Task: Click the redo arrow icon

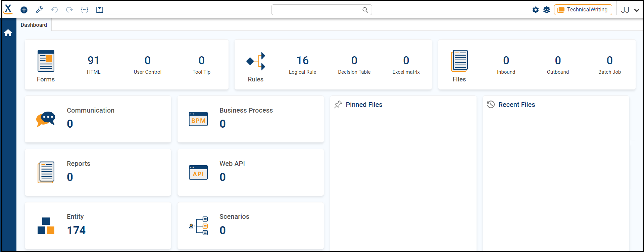Action: click(69, 10)
